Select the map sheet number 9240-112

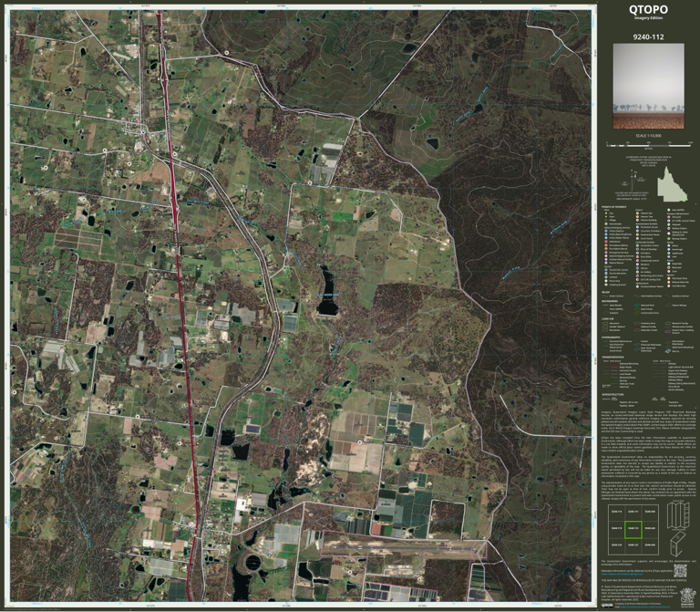(x=648, y=37)
